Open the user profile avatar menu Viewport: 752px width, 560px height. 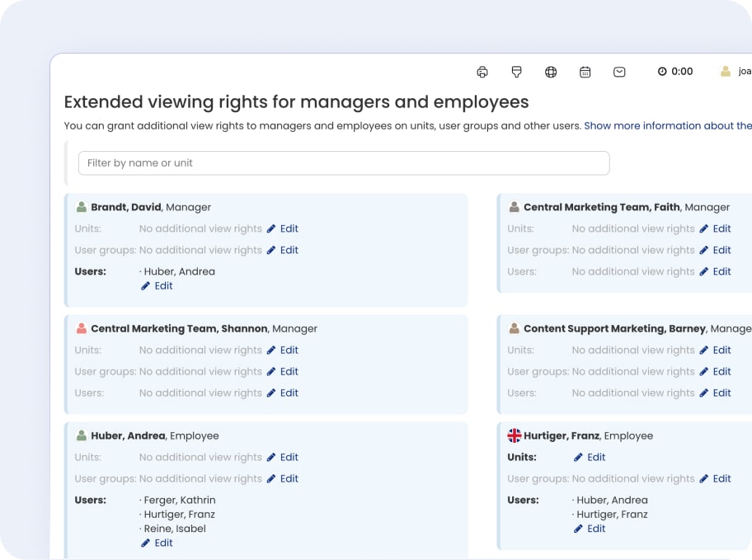click(726, 72)
